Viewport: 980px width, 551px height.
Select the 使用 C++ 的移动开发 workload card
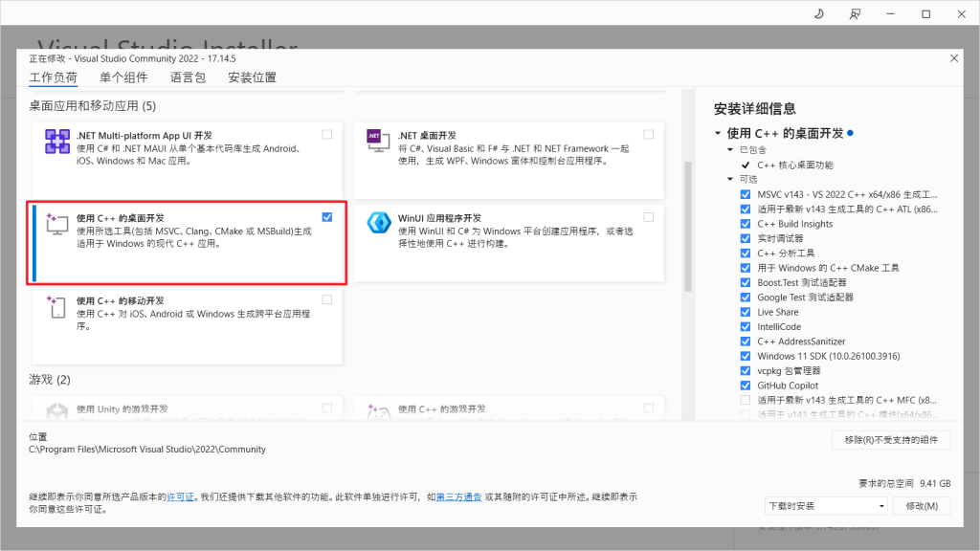(x=188, y=325)
